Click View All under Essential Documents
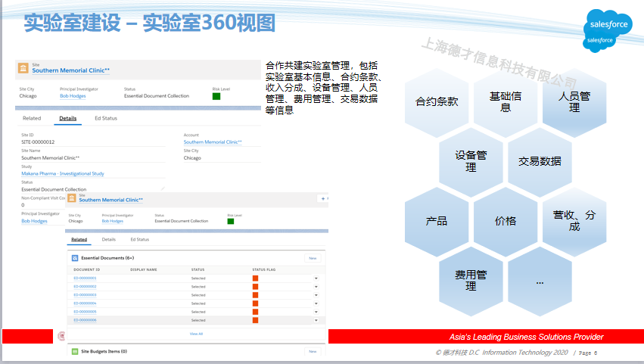Viewport: 644px width, 364px height. coord(196,334)
